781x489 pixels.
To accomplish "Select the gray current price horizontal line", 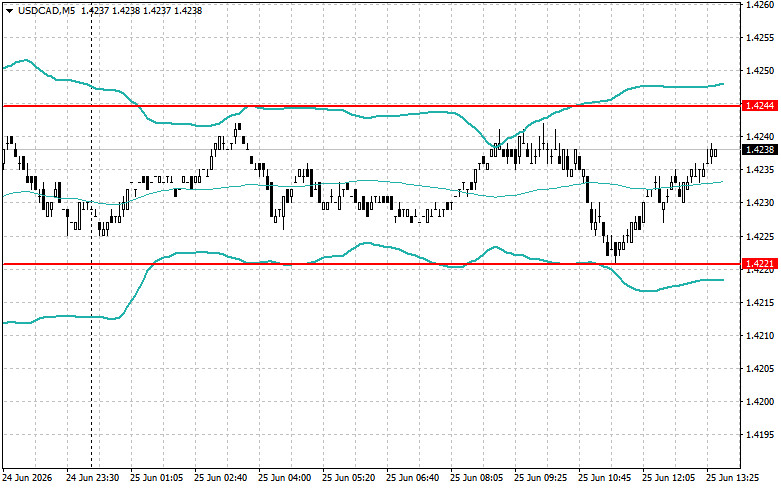I will tap(372, 149).
